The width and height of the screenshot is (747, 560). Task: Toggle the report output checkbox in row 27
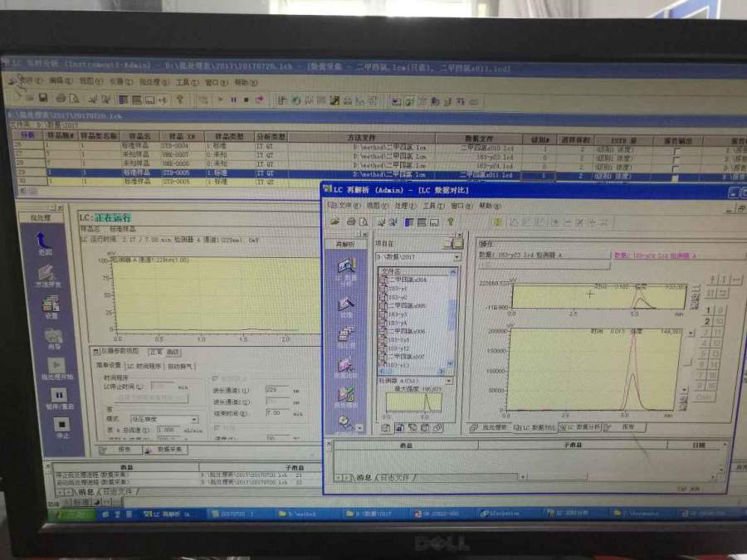676,159
